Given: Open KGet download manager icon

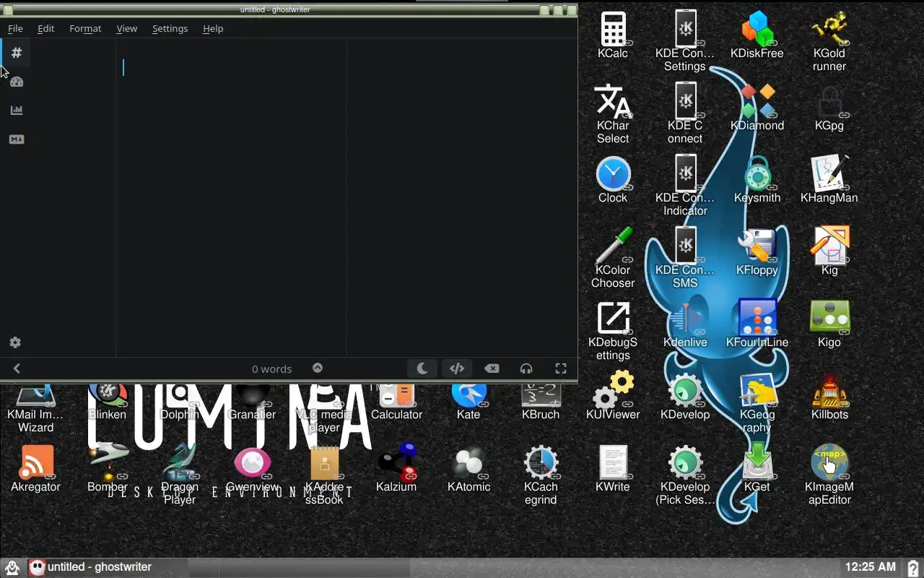Looking at the screenshot, I should 757,469.
